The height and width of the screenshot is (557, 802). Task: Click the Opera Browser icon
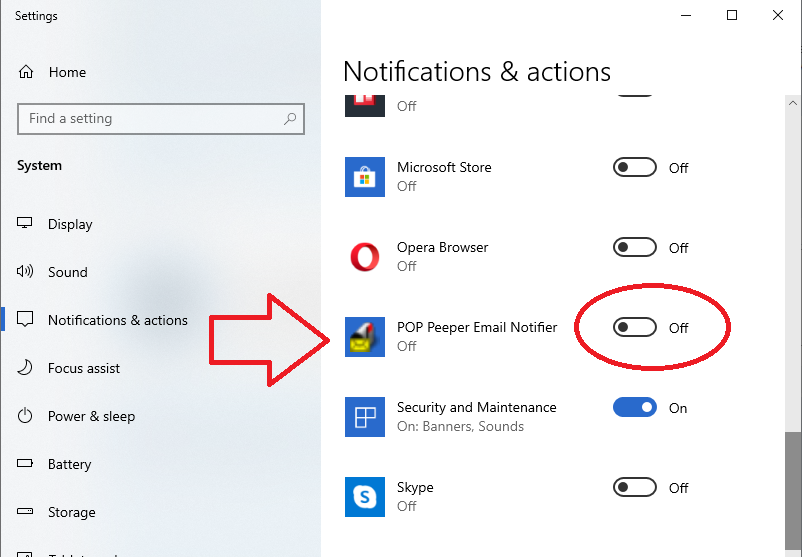365,257
